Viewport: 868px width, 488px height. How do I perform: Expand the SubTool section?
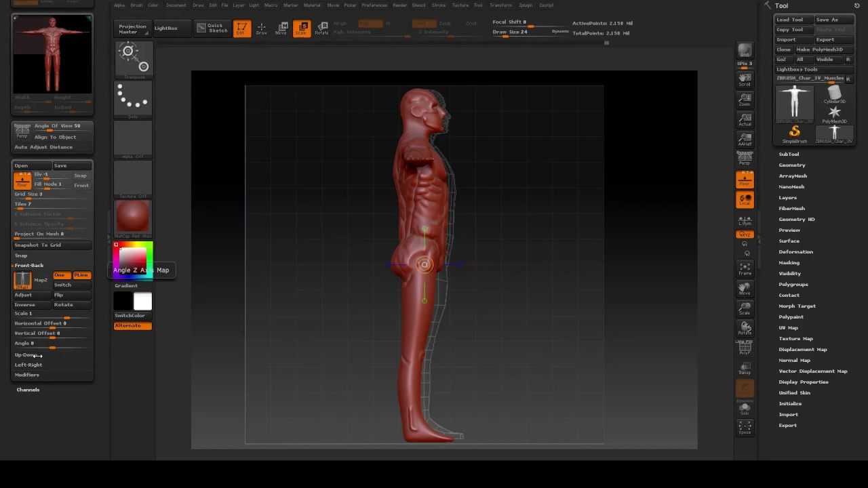click(x=789, y=154)
